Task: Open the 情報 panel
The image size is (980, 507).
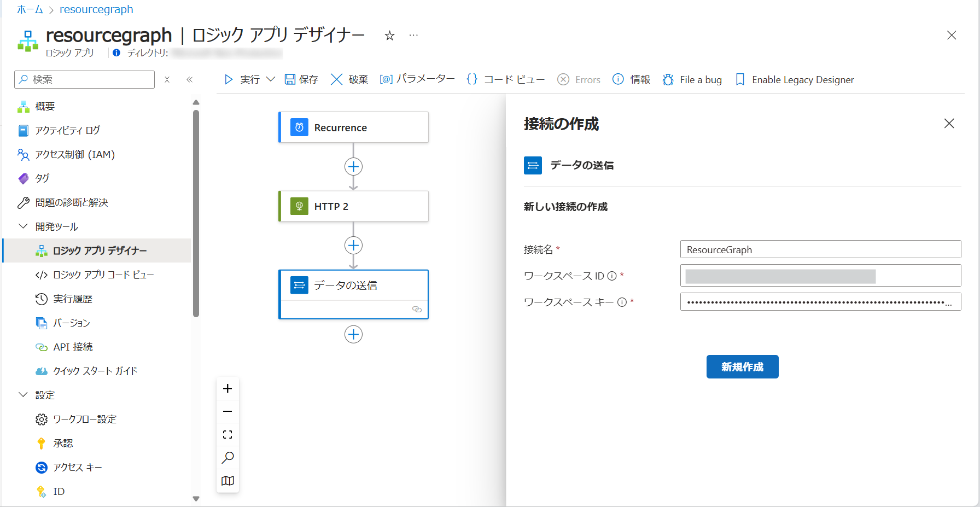Action: click(631, 79)
